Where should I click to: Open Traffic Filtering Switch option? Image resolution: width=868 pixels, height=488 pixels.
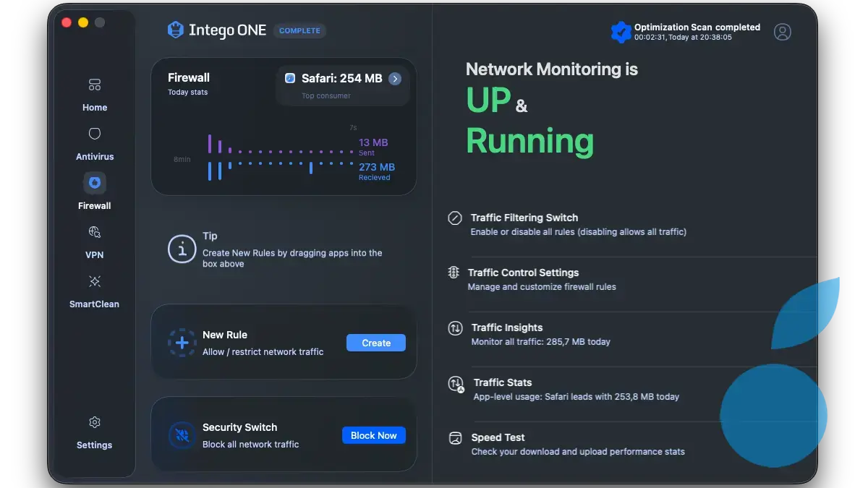[x=524, y=218]
